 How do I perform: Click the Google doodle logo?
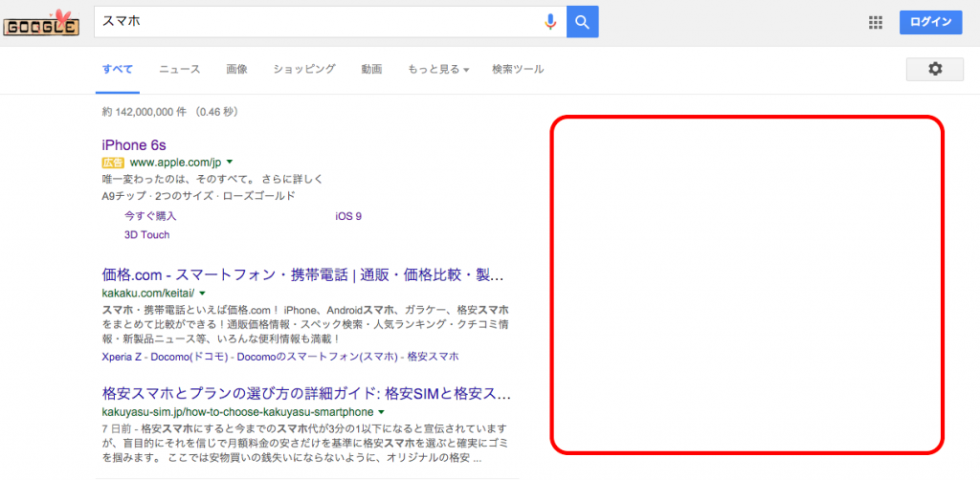click(41, 23)
